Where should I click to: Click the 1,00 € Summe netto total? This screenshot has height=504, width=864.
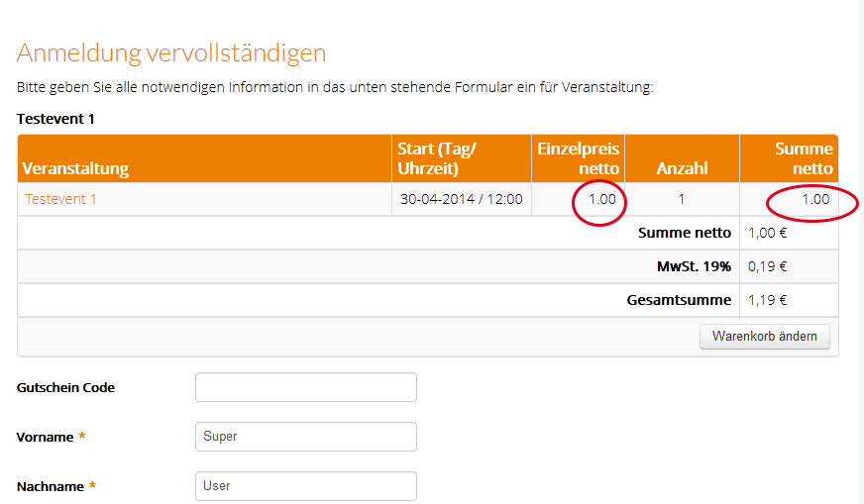pyautogui.click(x=767, y=233)
